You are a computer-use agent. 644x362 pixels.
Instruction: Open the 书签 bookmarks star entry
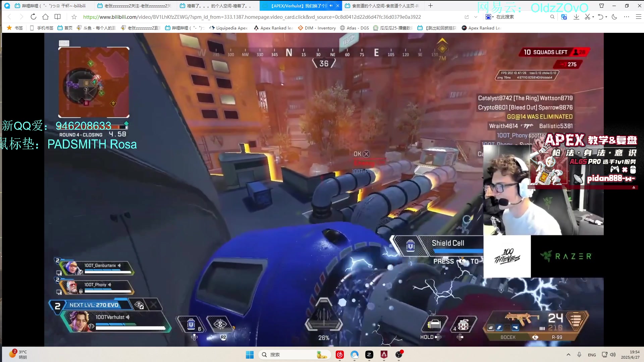click(15, 28)
